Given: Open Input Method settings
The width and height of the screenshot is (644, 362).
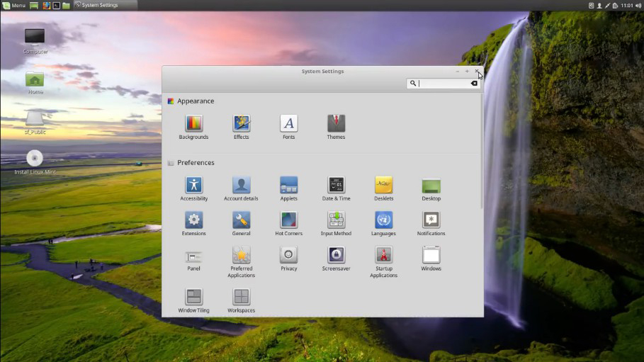Looking at the screenshot, I should point(336,224).
